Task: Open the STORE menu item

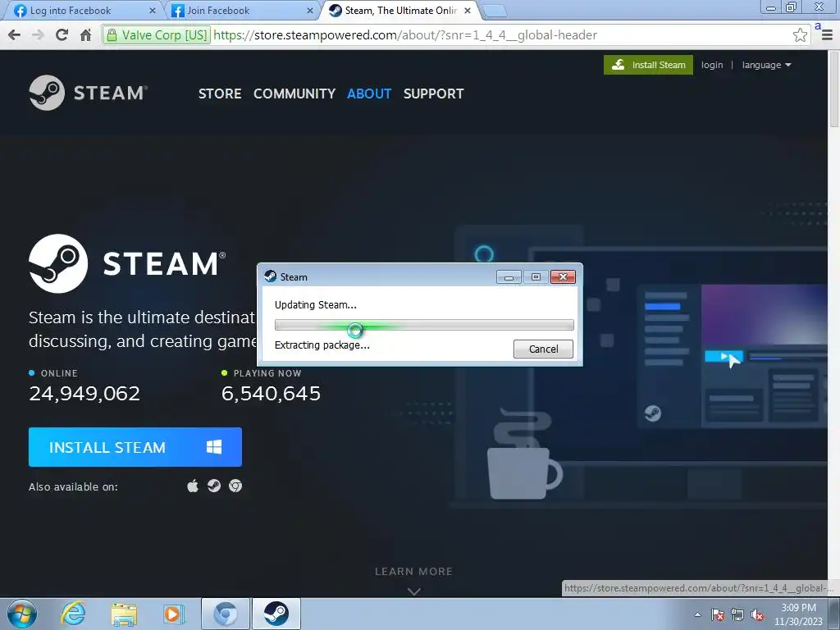Action: pos(220,94)
